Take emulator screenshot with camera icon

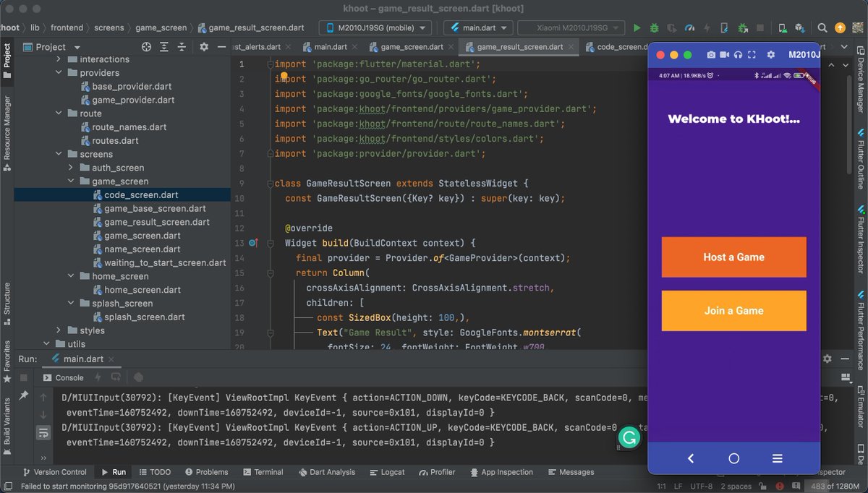[x=711, y=55]
